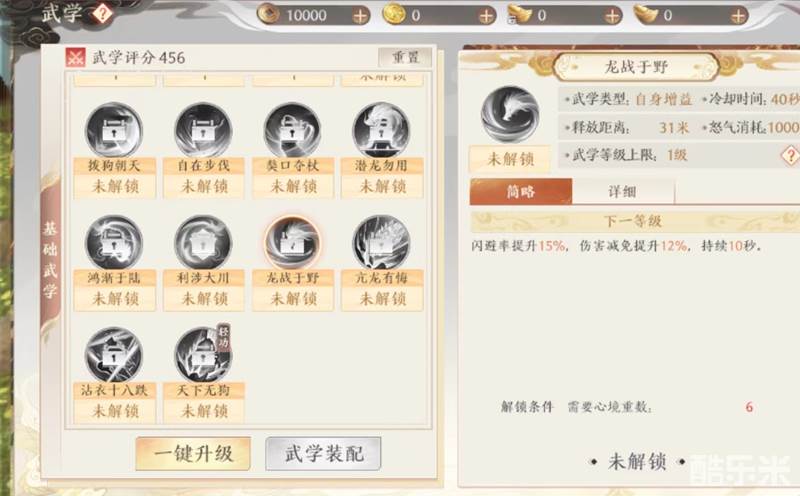This screenshot has width=800, height=496.
Task: Select the 基础武学 side tab
Action: [50, 260]
